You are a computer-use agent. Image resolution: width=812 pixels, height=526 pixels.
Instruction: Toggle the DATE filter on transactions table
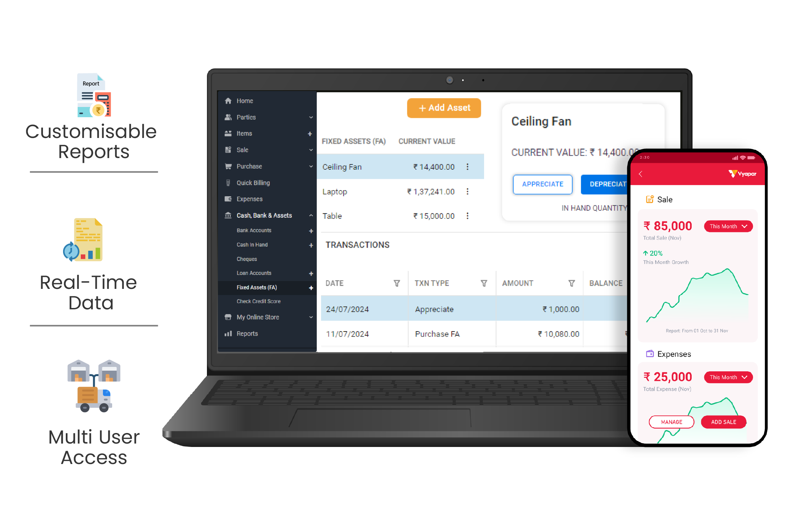coord(396,283)
